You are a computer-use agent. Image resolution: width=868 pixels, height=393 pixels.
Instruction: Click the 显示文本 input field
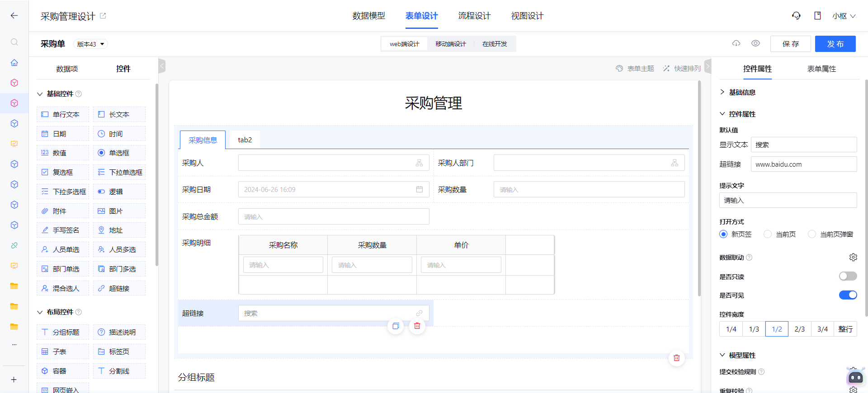click(804, 145)
